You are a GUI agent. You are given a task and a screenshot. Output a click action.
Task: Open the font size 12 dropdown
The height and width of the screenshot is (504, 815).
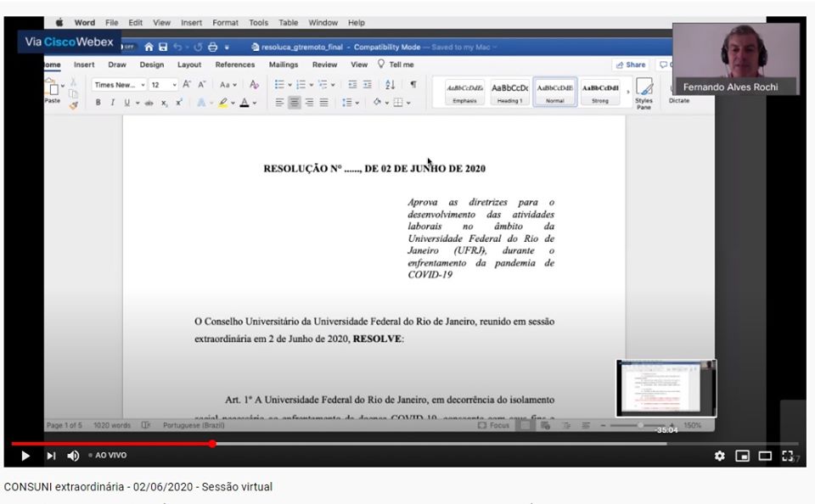point(175,85)
